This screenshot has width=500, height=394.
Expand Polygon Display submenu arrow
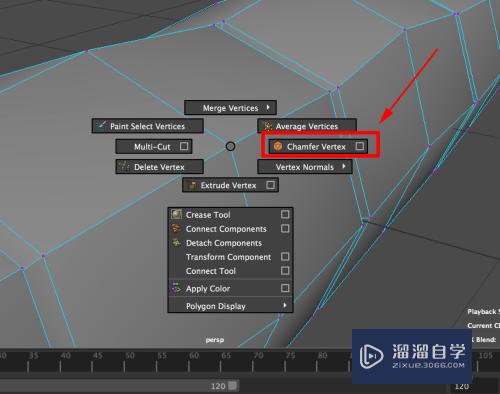point(285,305)
